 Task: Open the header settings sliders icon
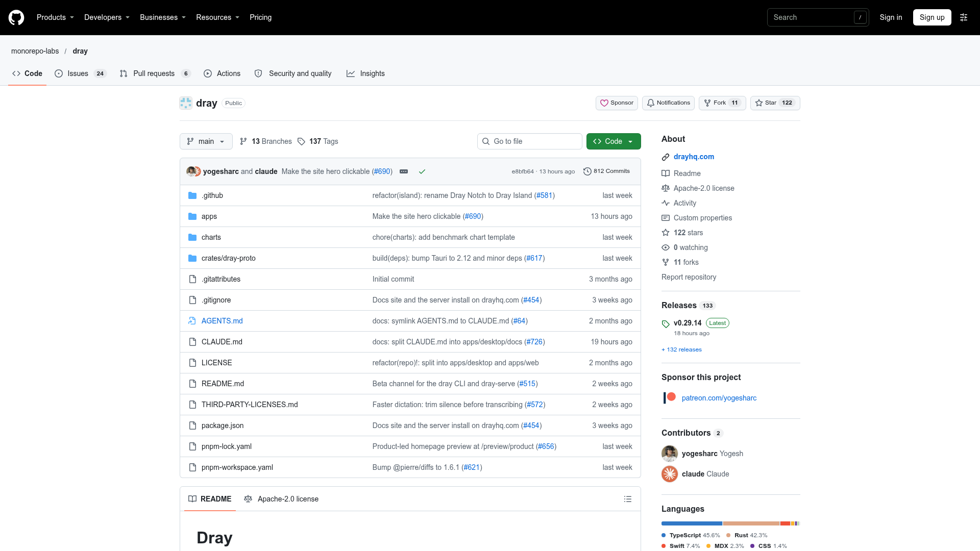964,17
